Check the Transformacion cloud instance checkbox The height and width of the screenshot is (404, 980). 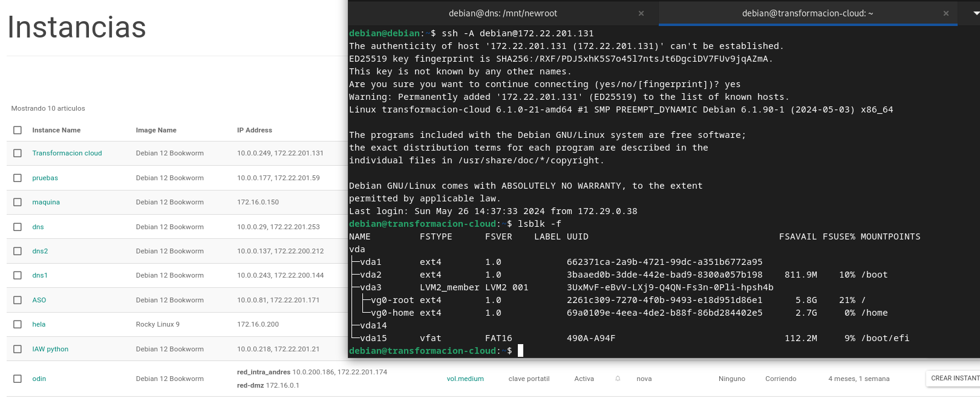(18, 153)
